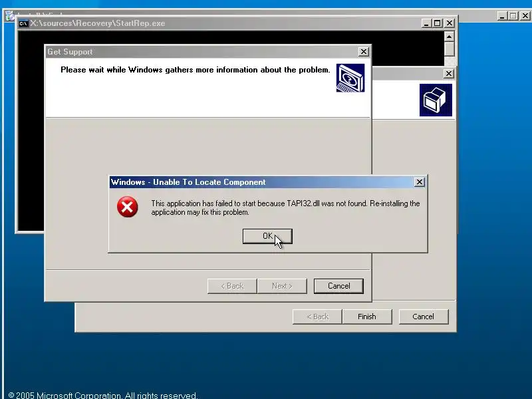Minimize the background Install Windows window

coord(502,15)
